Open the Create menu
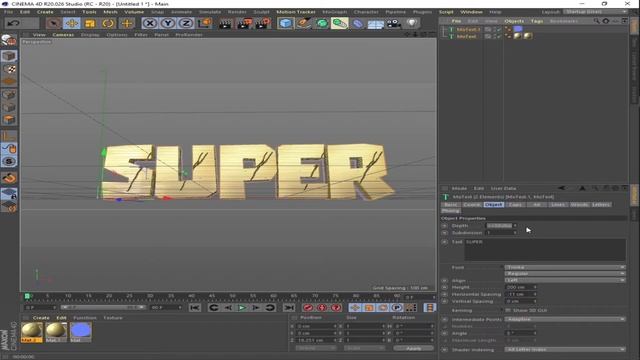This screenshot has height=360, width=640. click(45, 12)
